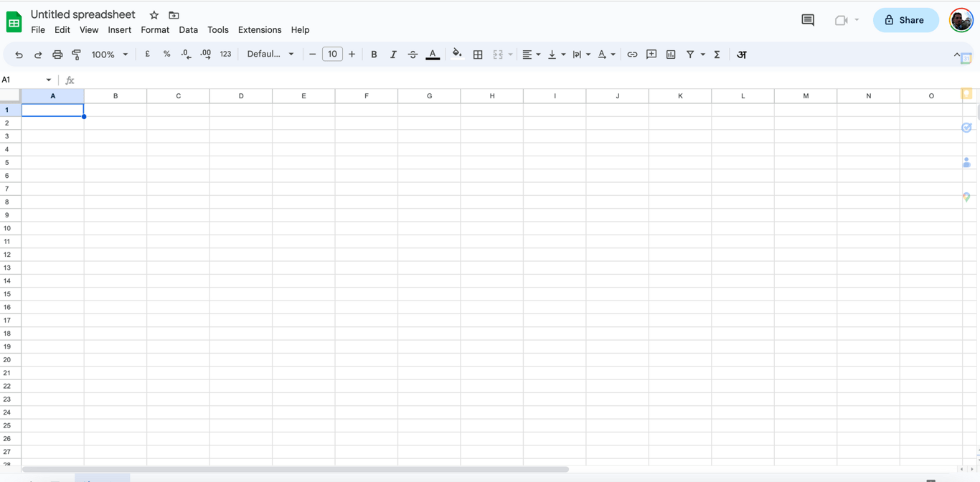
Task: Insert comment from toolbar icon
Action: [651, 55]
